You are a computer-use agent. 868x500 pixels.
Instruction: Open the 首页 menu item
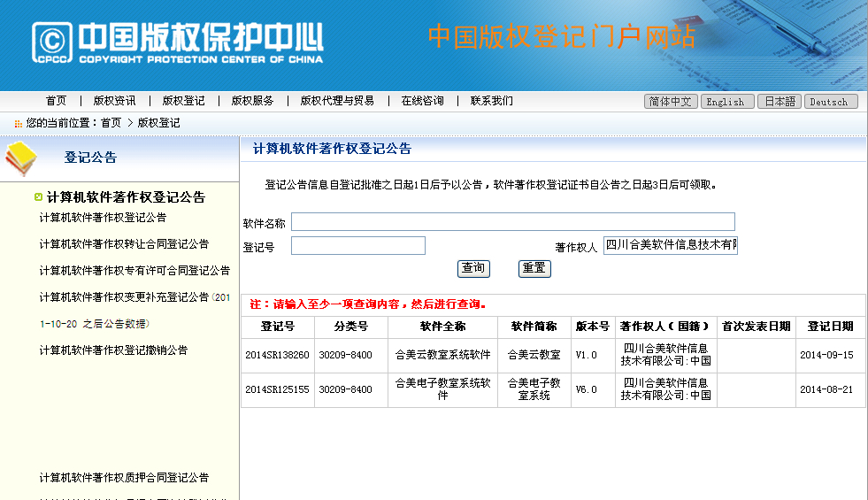56,101
